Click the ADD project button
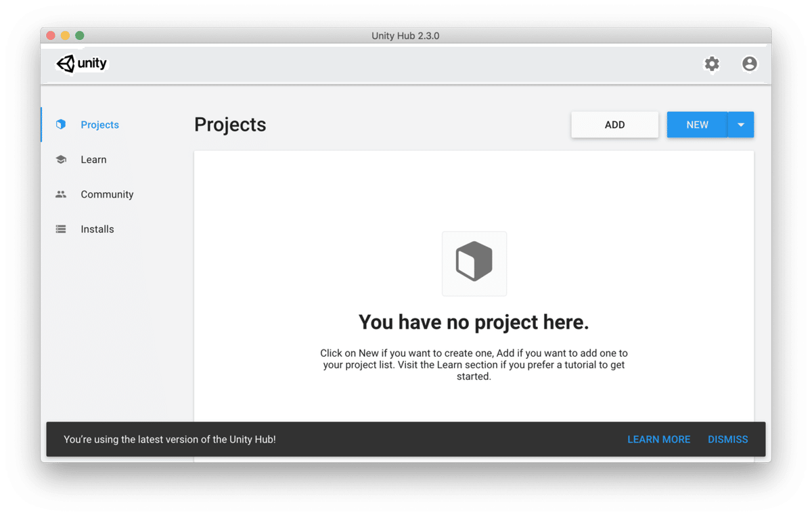The width and height of the screenshot is (812, 516). [614, 125]
